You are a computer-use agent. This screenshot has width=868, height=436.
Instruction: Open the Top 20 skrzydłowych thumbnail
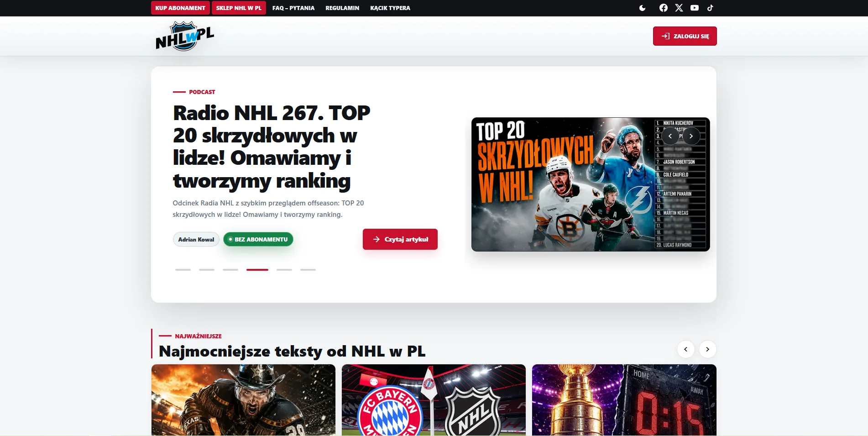click(x=591, y=184)
